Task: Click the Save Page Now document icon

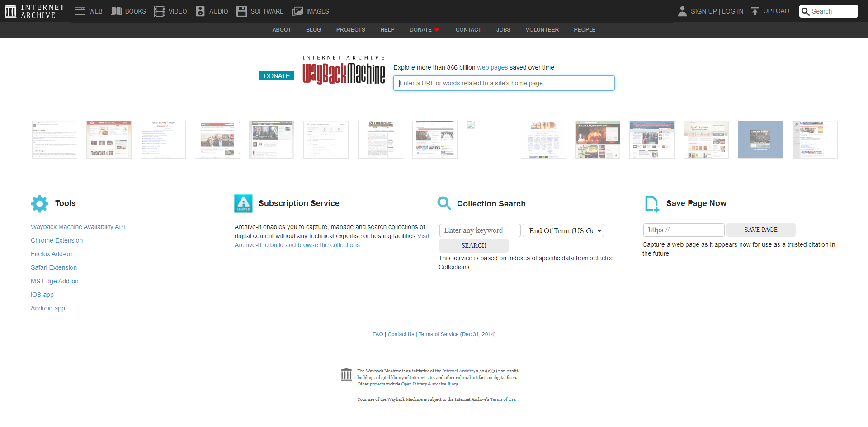Action: tap(651, 204)
